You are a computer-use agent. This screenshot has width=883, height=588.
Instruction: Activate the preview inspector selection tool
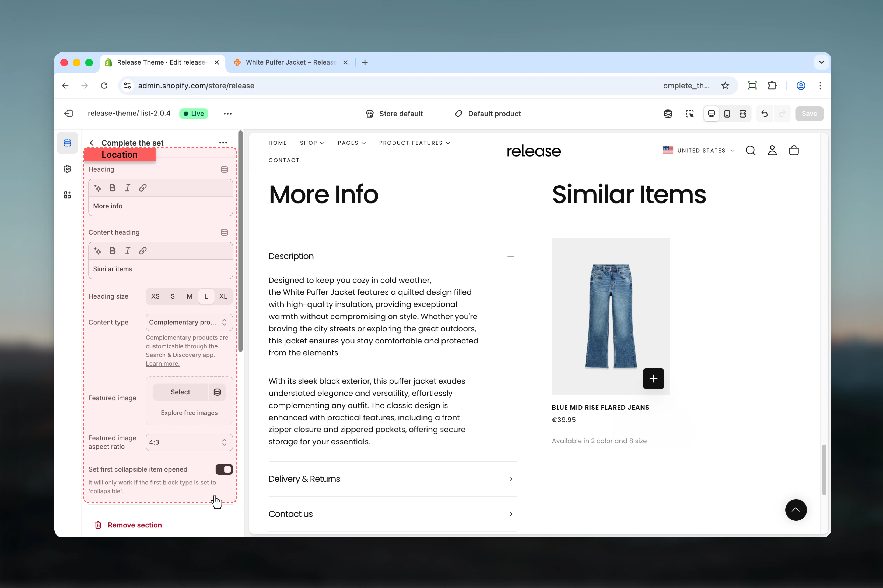[x=690, y=114]
